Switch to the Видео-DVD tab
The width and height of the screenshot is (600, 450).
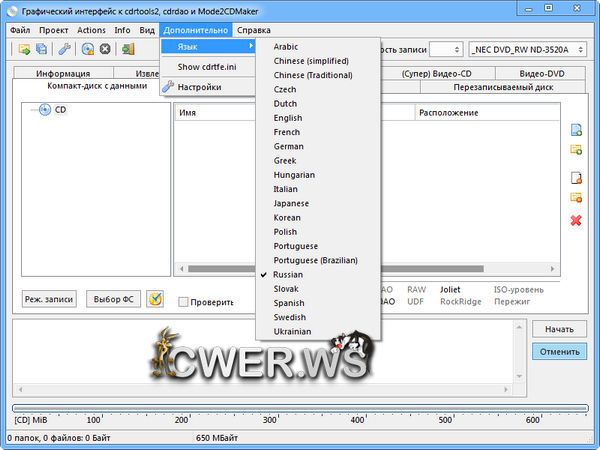point(542,73)
